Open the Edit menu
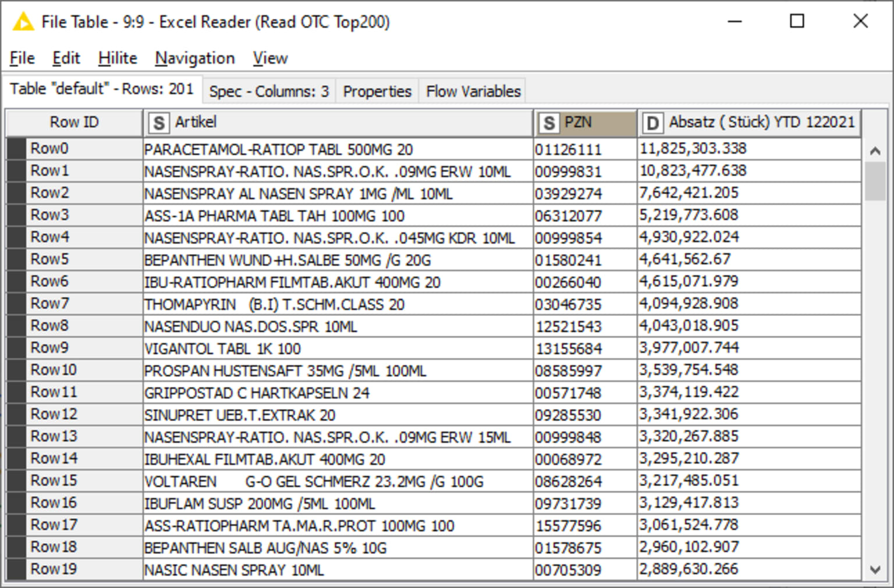The image size is (894, 588). 66,58
